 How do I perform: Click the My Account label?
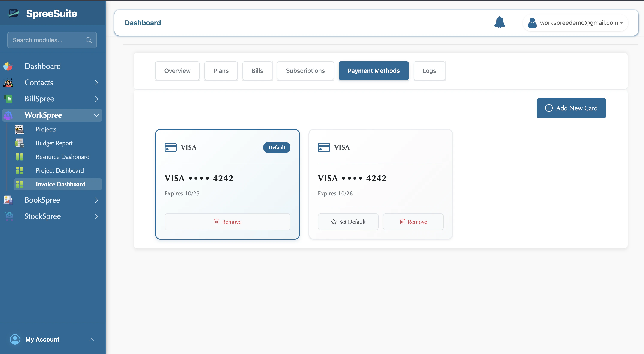tap(42, 339)
